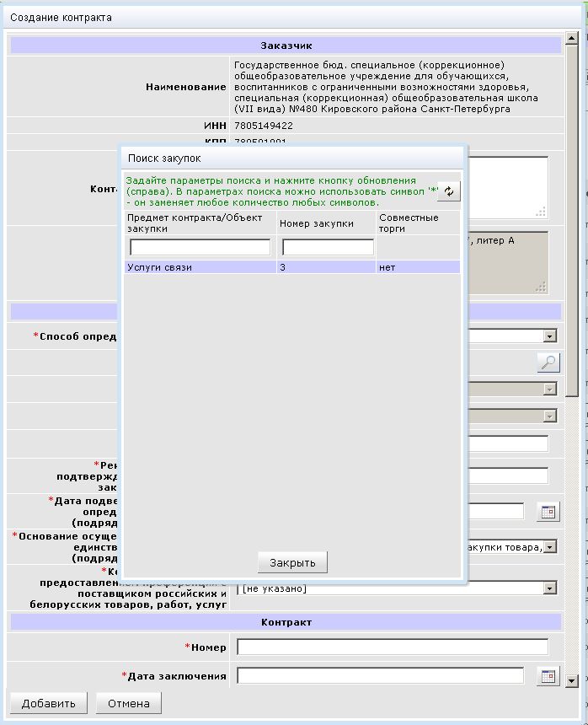The image size is (588, 725).
Task: Open calendar for Дата подведения date field
Action: [x=548, y=512]
